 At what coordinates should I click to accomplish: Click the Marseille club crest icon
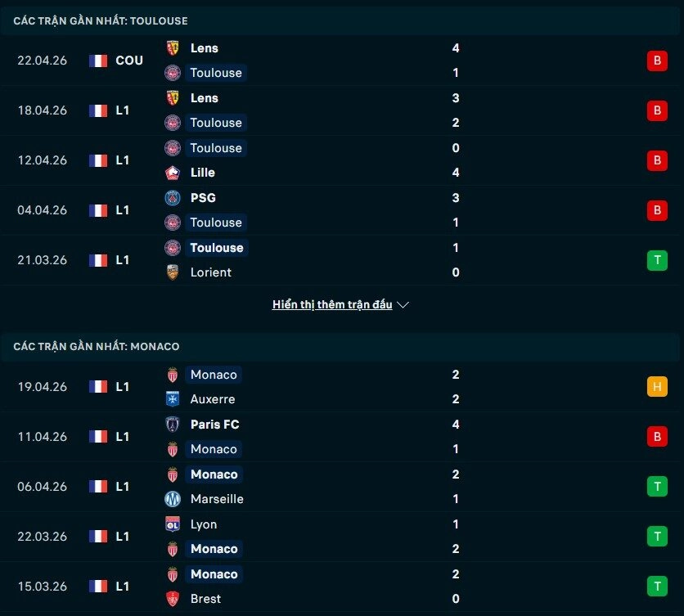click(173, 499)
